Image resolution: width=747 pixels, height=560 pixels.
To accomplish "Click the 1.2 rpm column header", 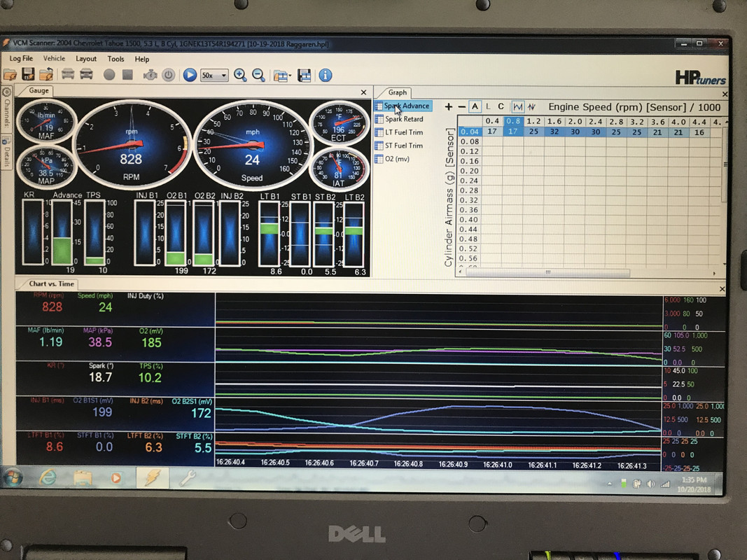I will click(533, 121).
